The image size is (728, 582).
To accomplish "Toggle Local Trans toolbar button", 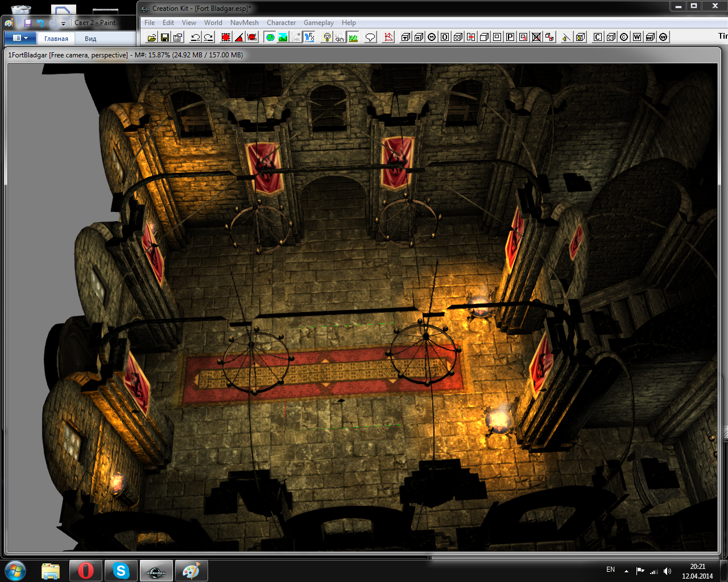I will tap(253, 37).
